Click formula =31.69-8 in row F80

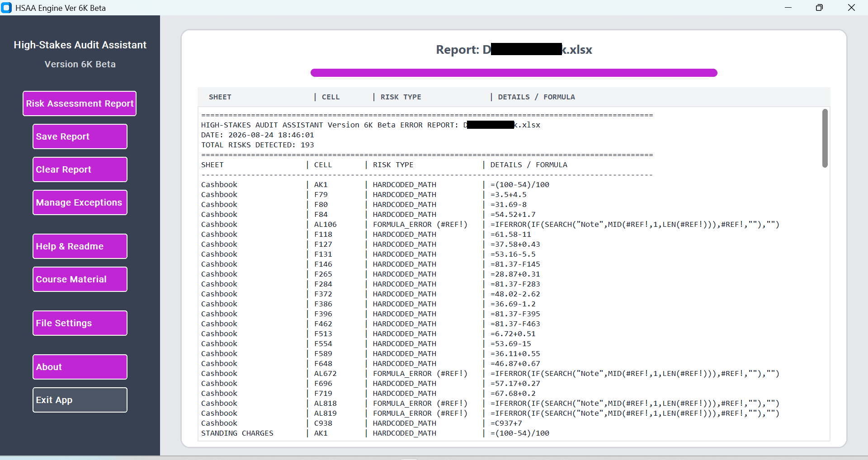(509, 205)
